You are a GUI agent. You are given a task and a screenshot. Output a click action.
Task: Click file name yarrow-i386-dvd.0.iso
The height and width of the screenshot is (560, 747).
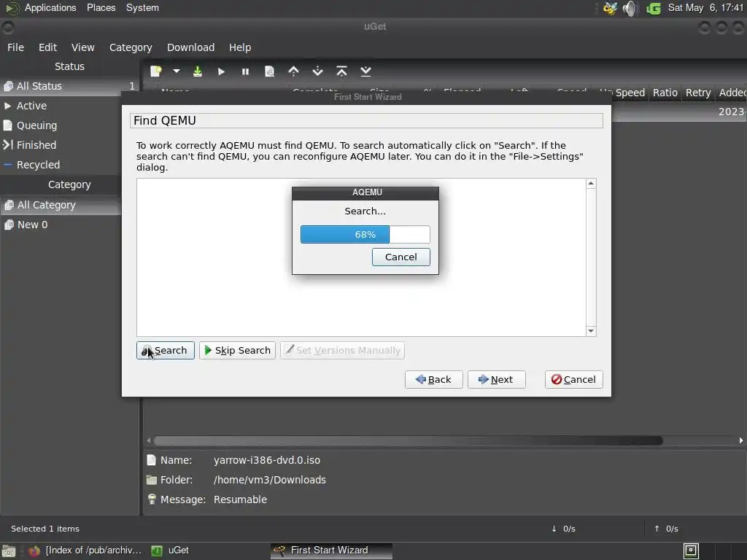coord(267,461)
